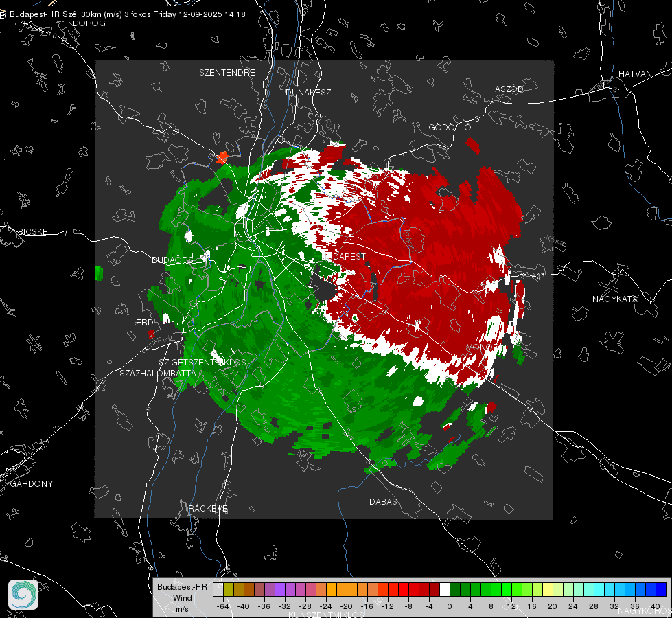Click the ÉRD map label
Viewport: 672px width, 618px height.
point(144,323)
